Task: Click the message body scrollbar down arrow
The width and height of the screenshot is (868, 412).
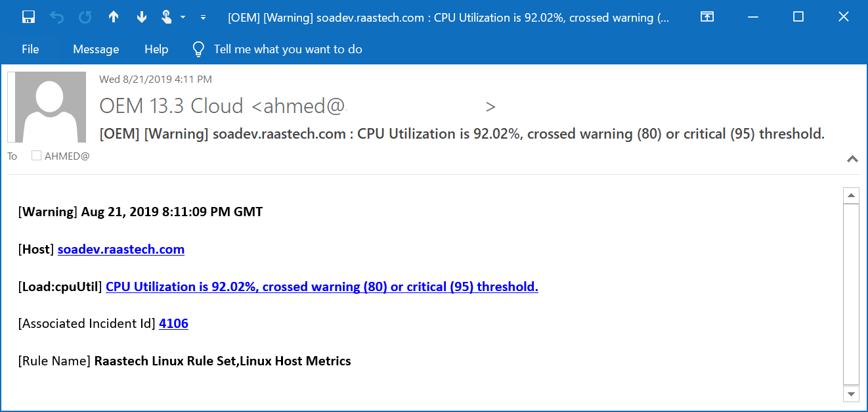Action: click(852, 394)
